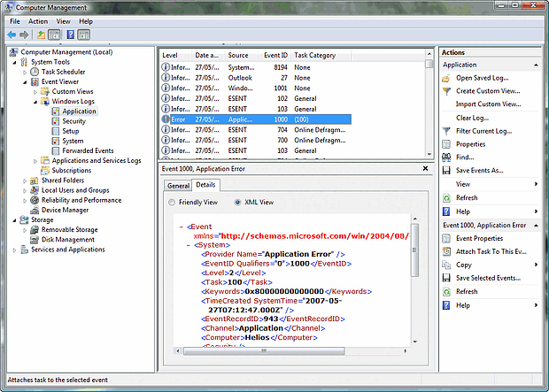Expand Applications and Services Logs node

35,161
